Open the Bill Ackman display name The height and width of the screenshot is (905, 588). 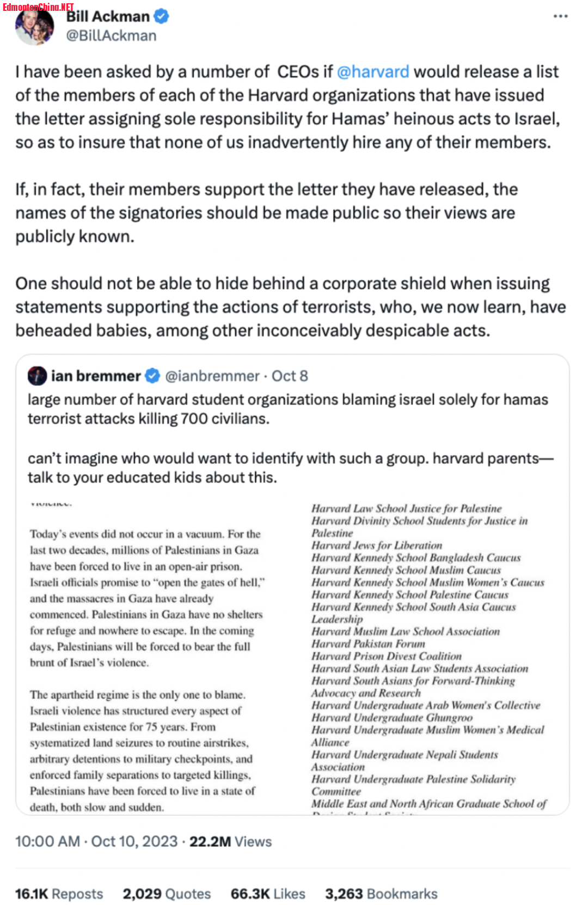[x=108, y=16]
